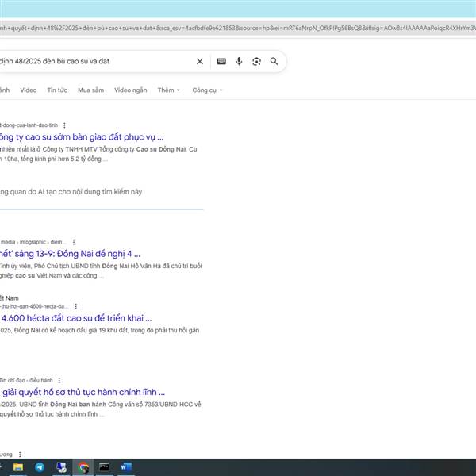Launch Microsoft Word from the taskbar
Screen dimensions: 476x476
coord(126,467)
